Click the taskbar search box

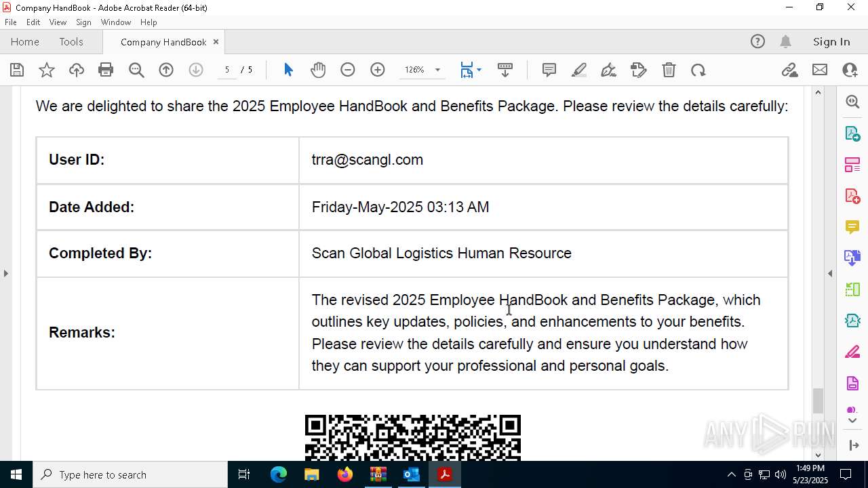pos(130,474)
